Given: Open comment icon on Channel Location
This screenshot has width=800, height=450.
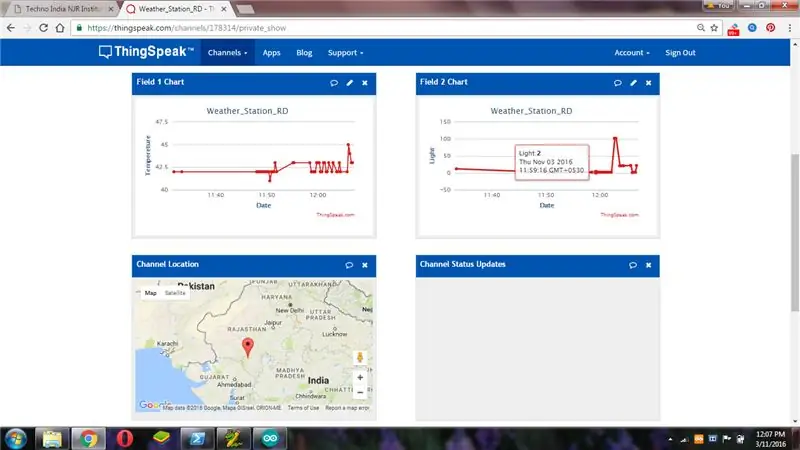Looking at the screenshot, I should [x=349, y=265].
